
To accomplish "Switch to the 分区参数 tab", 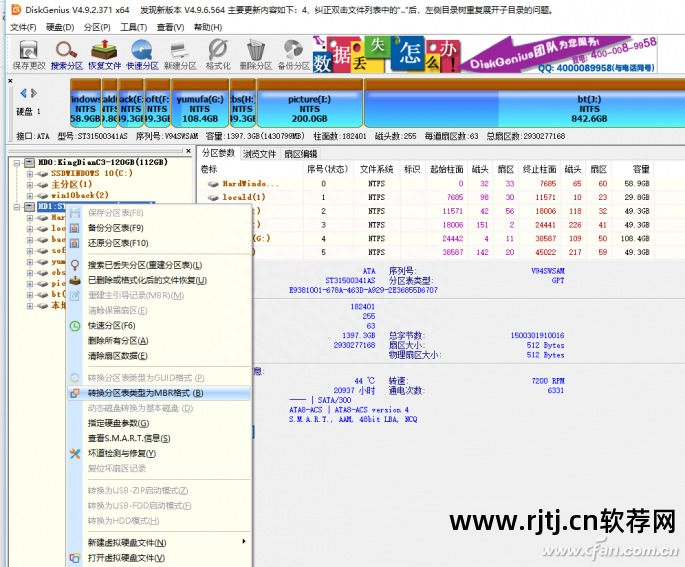I will (218, 153).
